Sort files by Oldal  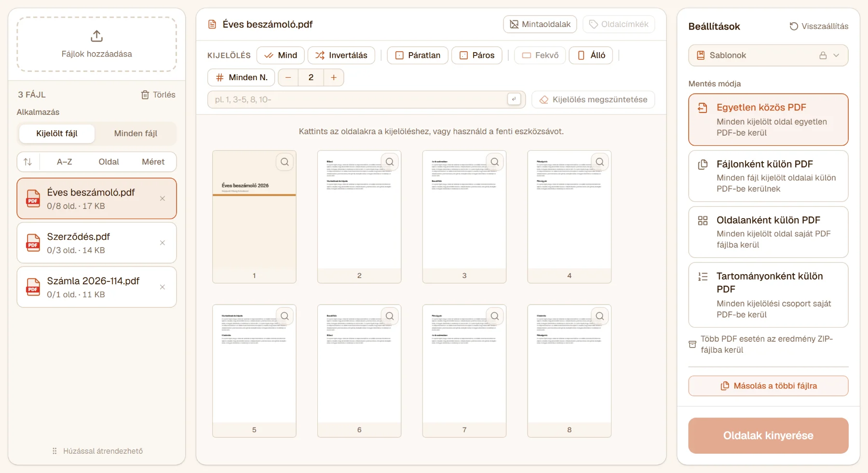[109, 162]
